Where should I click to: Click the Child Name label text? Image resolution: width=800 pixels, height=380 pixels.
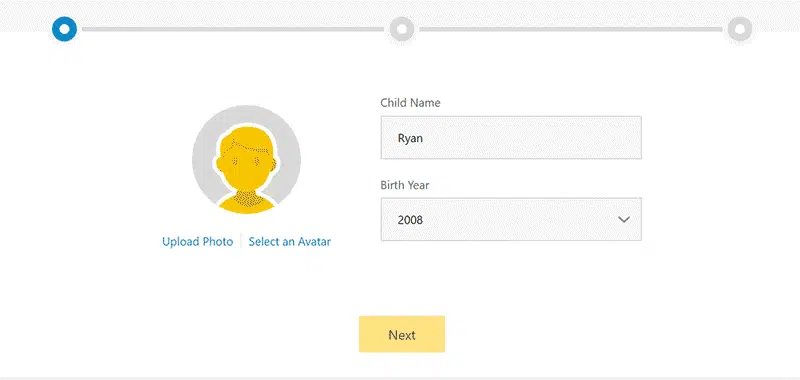[410, 103]
